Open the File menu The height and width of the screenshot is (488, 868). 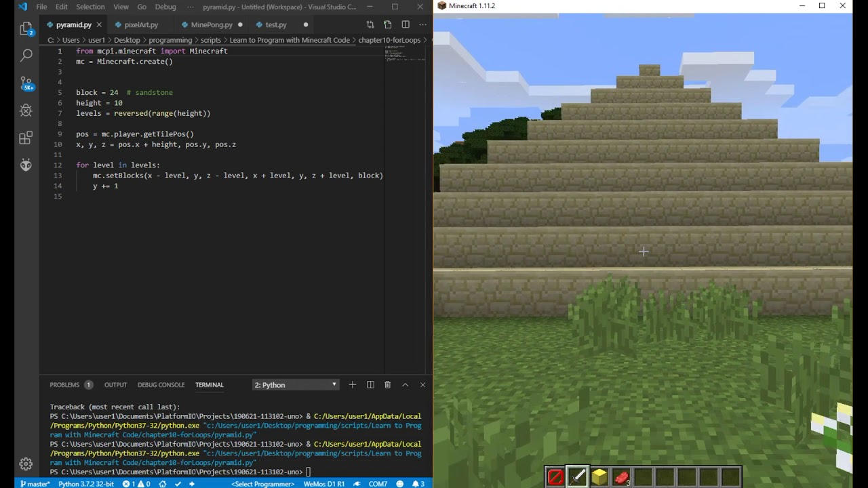click(42, 7)
